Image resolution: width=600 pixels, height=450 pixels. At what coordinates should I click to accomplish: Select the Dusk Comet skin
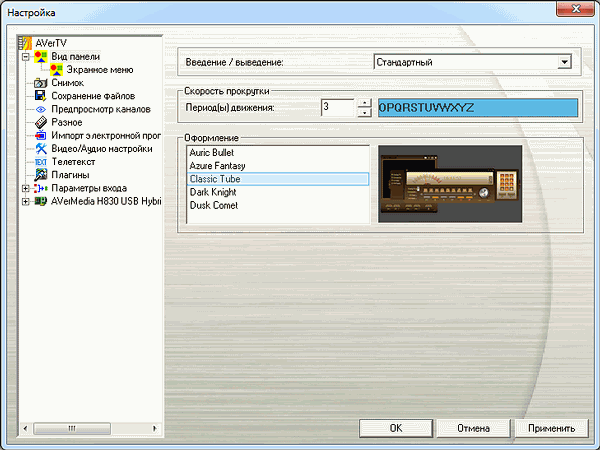tap(279, 205)
